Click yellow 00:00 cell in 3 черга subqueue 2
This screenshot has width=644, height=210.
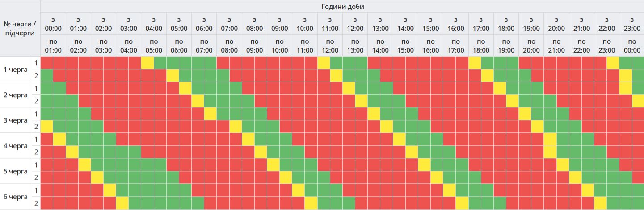pos(46,127)
